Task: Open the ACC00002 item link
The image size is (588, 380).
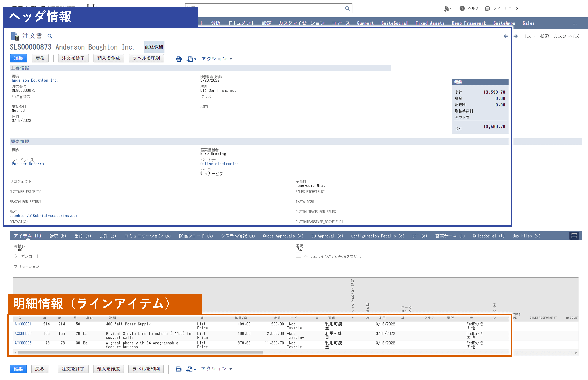Action: point(23,333)
